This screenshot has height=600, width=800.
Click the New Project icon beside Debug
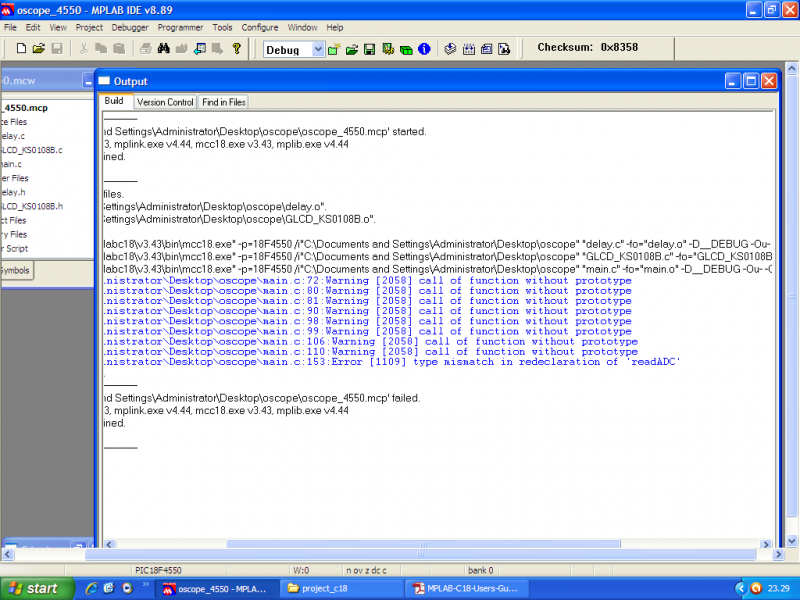click(x=334, y=49)
